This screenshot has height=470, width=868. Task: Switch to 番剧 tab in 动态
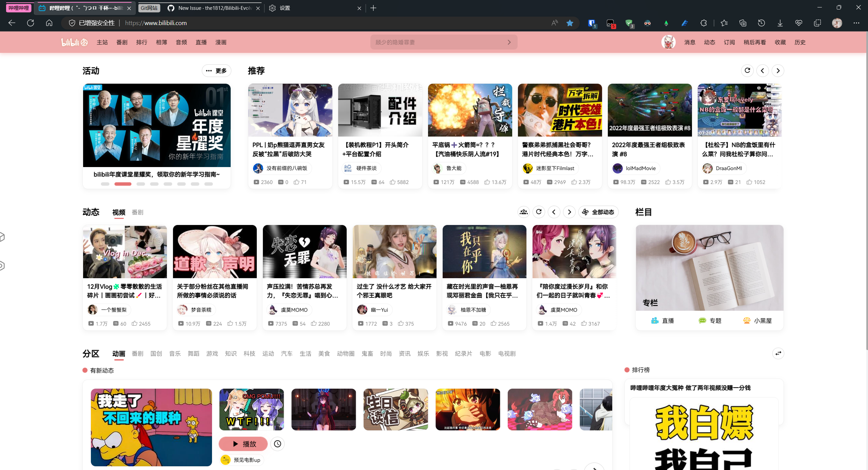(137, 212)
